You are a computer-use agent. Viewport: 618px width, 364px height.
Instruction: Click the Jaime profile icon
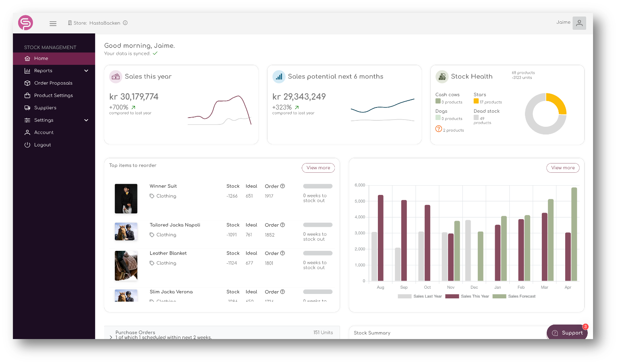[x=579, y=23]
